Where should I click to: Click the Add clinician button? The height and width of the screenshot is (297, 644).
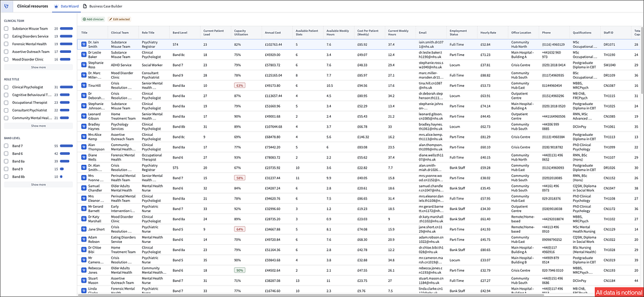coord(93,20)
